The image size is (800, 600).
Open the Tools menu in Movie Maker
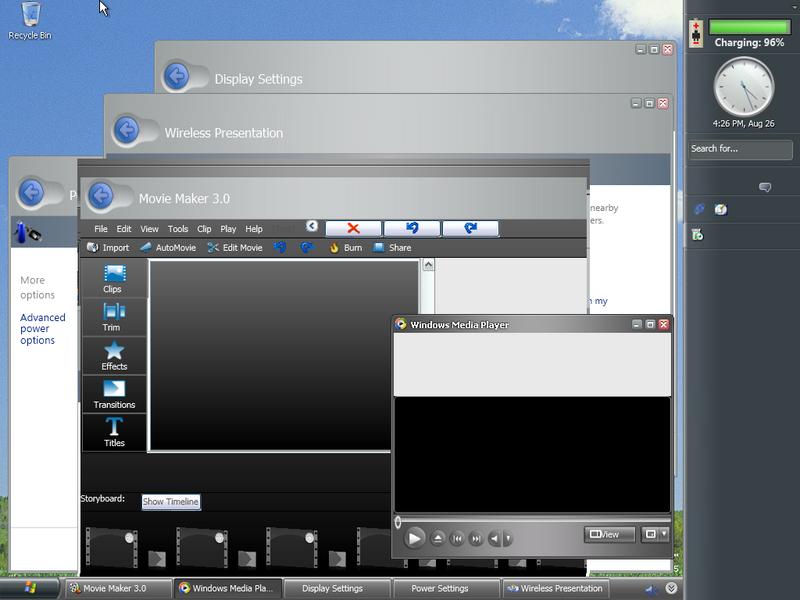178,229
